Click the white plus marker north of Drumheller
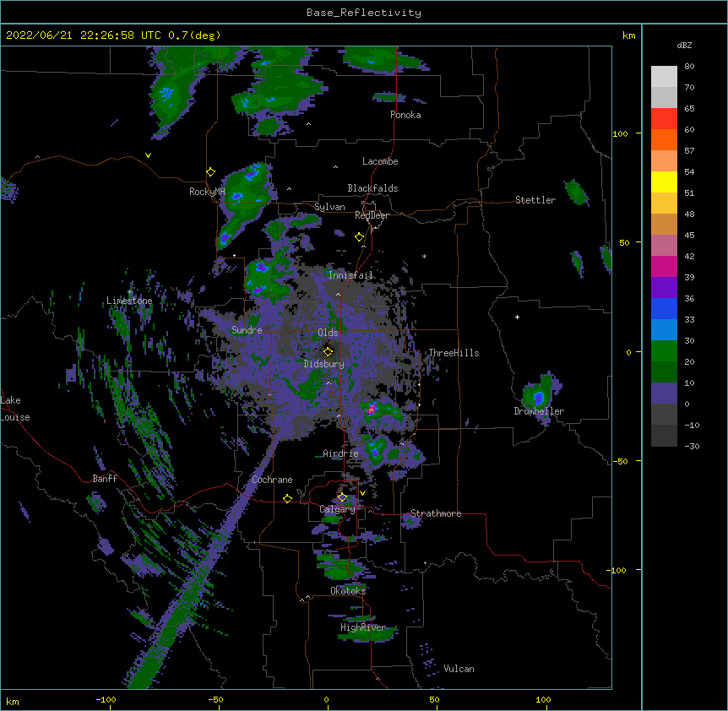The width and height of the screenshot is (728, 711). pos(517,317)
